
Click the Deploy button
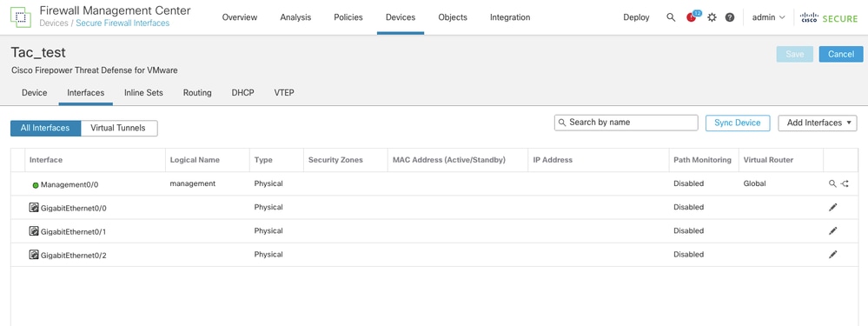coord(636,17)
